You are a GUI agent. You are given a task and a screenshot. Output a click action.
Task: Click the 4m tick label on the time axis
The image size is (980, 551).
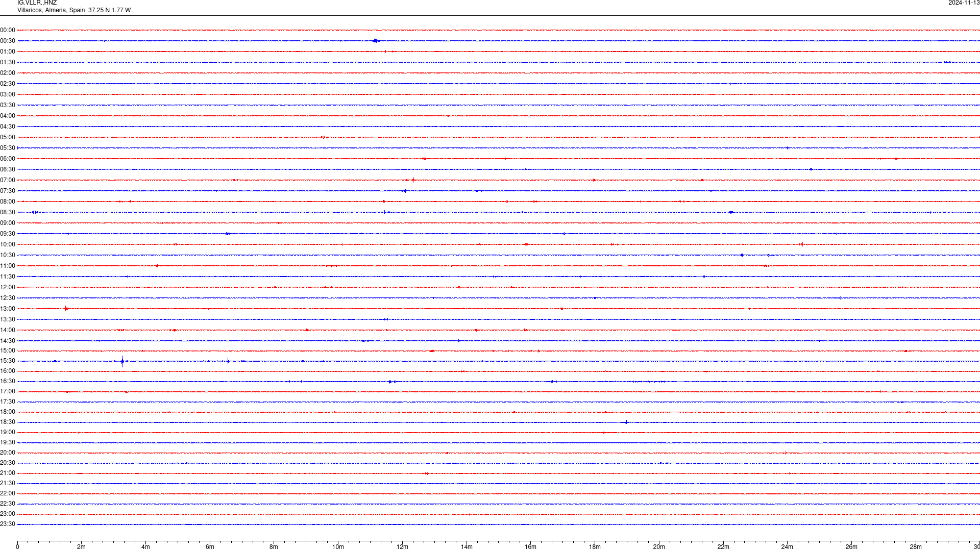(145, 547)
